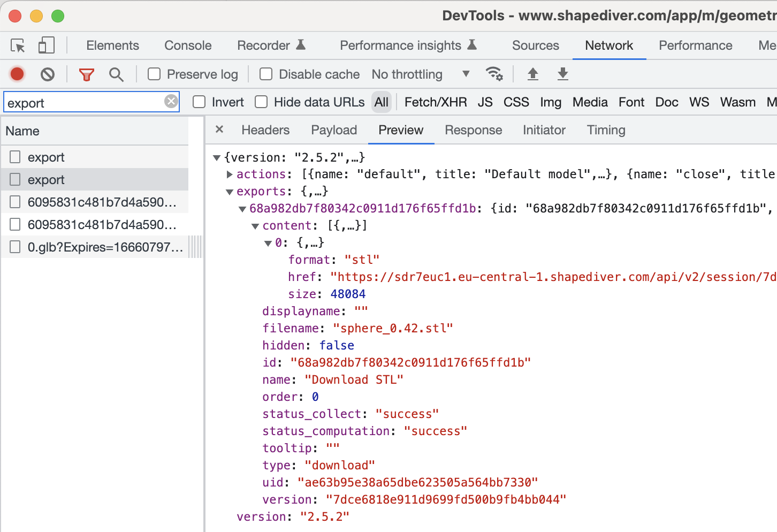Check the Disable cache option
The width and height of the screenshot is (777, 532).
[266, 74]
